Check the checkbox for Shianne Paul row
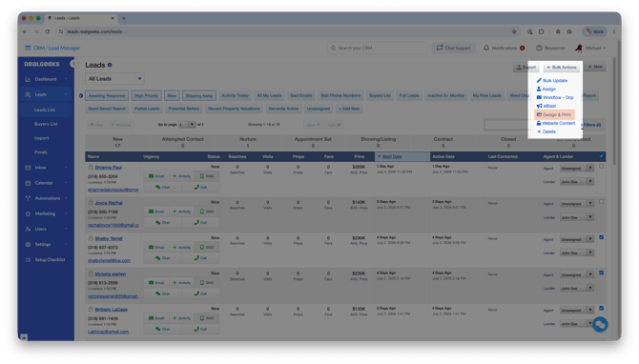The image size is (639, 364). [x=601, y=167]
